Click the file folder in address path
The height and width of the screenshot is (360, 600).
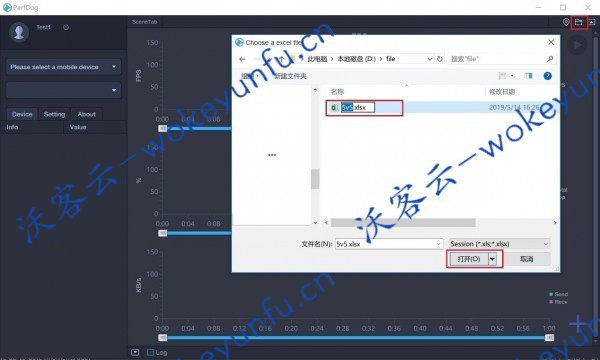(x=390, y=59)
